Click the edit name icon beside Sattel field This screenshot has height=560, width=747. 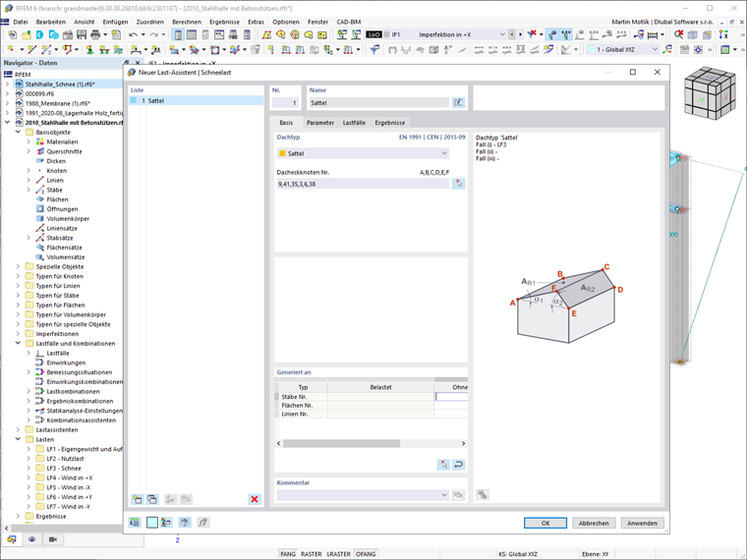458,102
